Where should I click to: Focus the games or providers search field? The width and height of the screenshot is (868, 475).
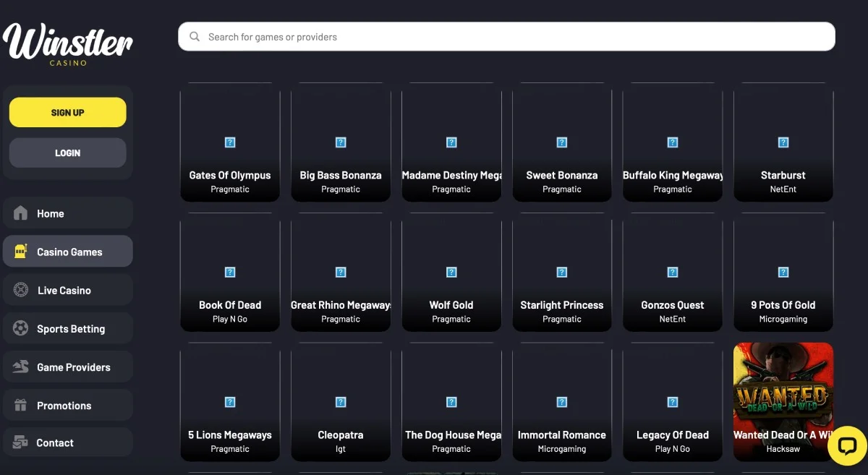coord(506,37)
